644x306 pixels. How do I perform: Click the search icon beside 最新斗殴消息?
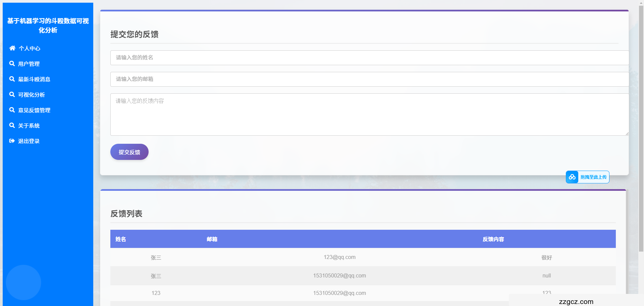point(12,79)
